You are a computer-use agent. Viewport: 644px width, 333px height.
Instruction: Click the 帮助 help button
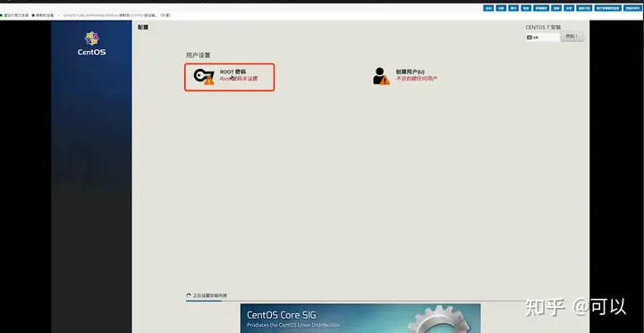tap(572, 37)
